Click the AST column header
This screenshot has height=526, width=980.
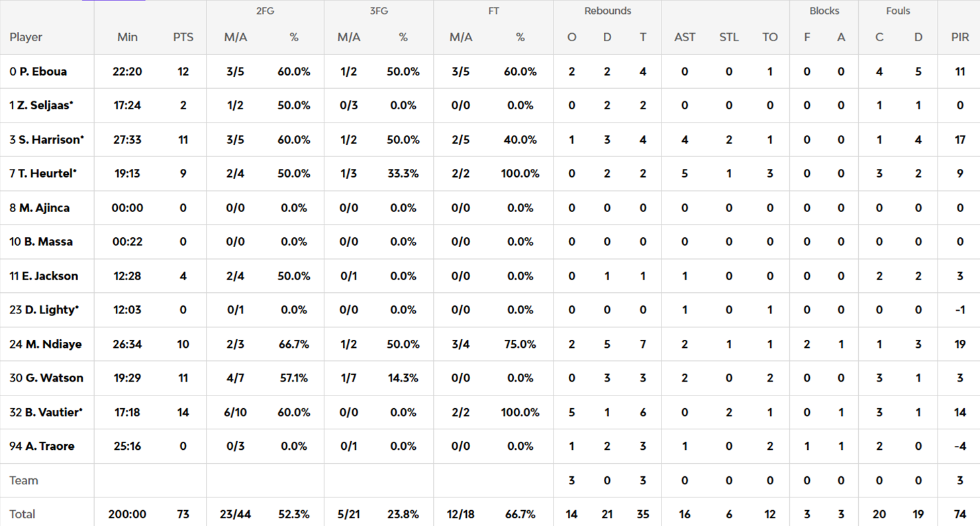pyautogui.click(x=685, y=37)
